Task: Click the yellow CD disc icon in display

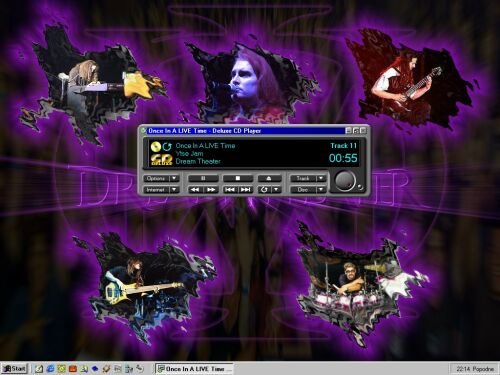Action: pyautogui.click(x=156, y=146)
